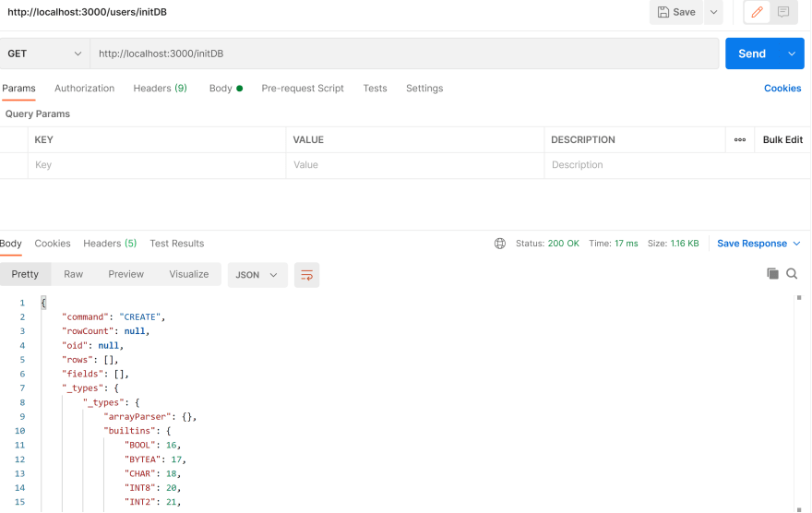The width and height of the screenshot is (812, 513).
Task: Click the Key input cell
Action: [157, 165]
